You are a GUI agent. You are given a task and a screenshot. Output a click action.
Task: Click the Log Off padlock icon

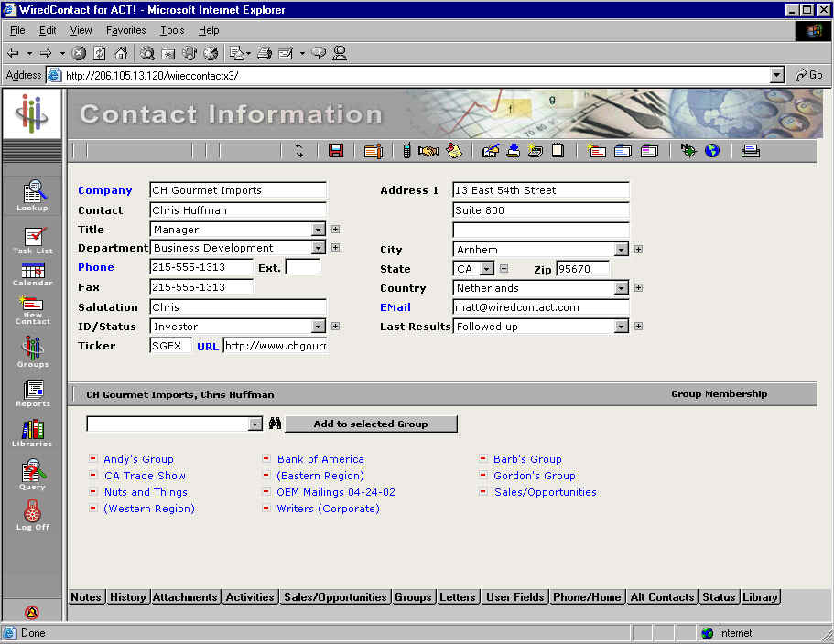pos(32,514)
